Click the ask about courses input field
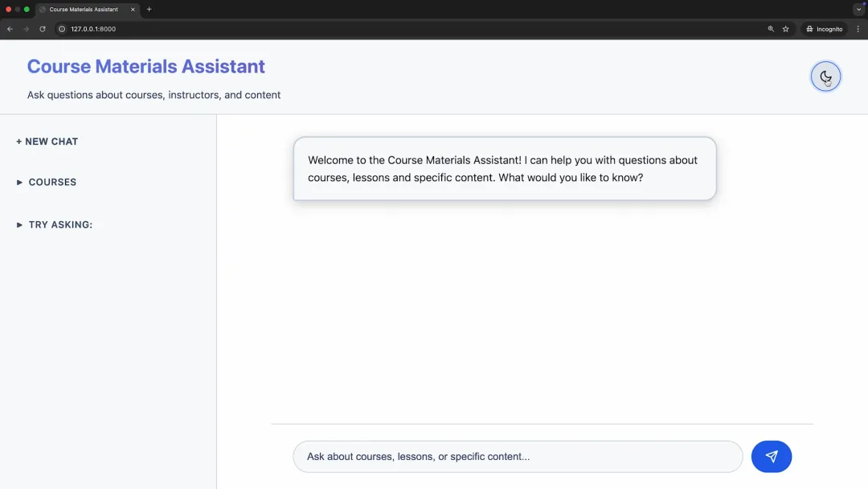The image size is (868, 489). (x=517, y=456)
